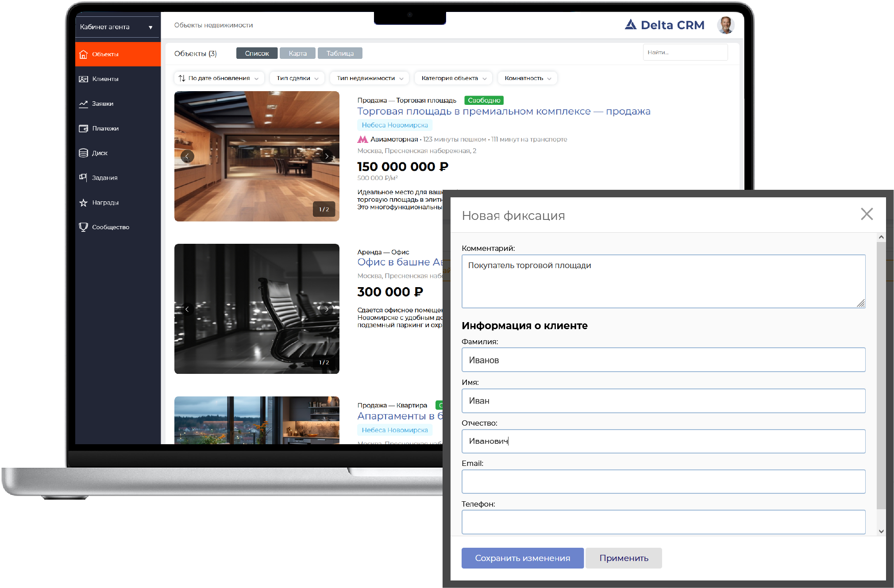The width and height of the screenshot is (894, 588).
Task: Grab the comment box resize handle
Action: coord(861,303)
